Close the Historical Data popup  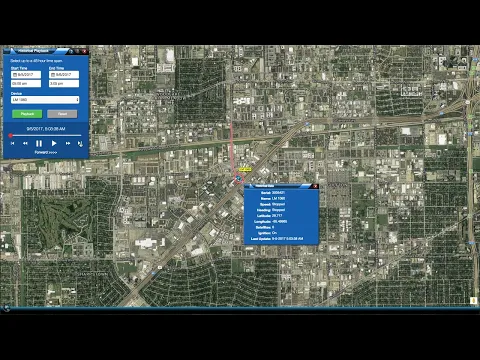[315, 186]
